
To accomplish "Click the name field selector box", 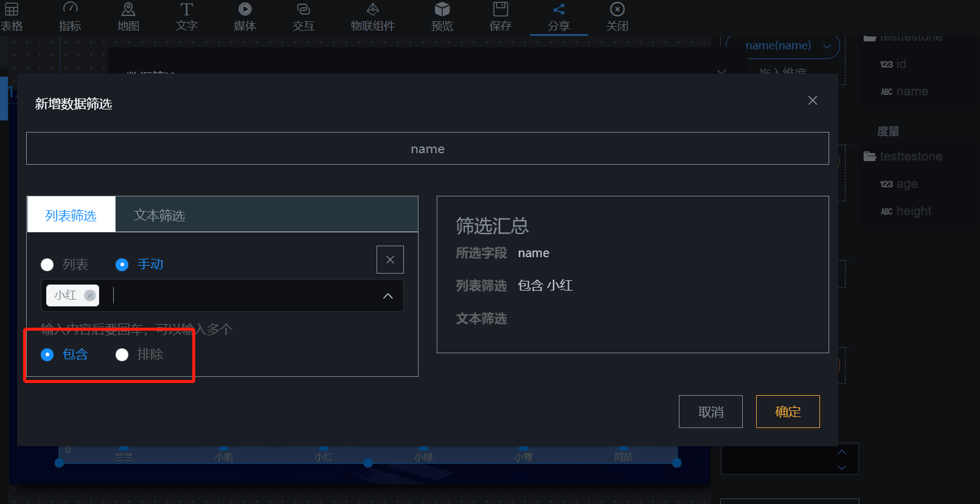I will 428,148.
